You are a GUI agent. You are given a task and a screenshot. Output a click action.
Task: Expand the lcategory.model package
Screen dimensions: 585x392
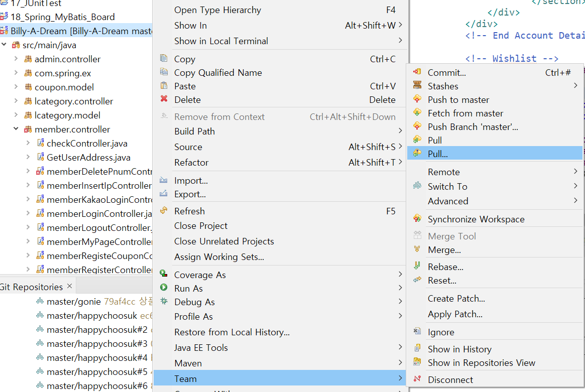click(x=16, y=115)
